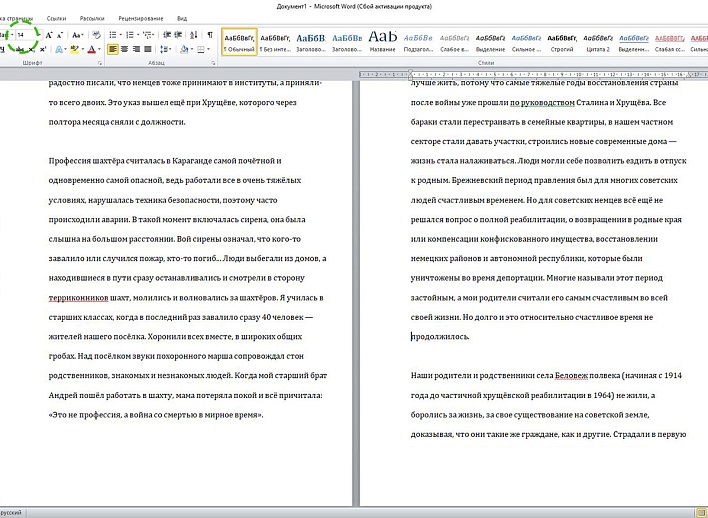Click the indent marker on the ruler
The width and height of the screenshot is (708, 518).
(x=410, y=75)
